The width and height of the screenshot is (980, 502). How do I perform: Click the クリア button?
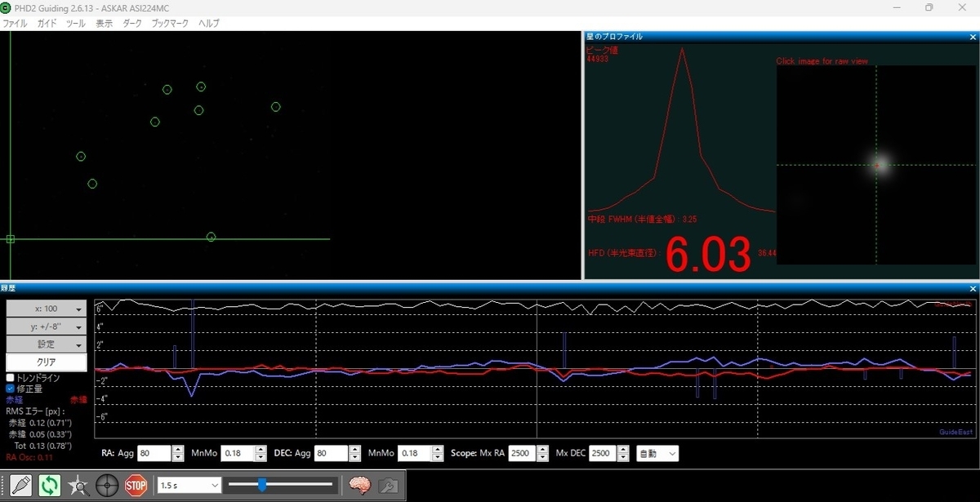pos(46,362)
